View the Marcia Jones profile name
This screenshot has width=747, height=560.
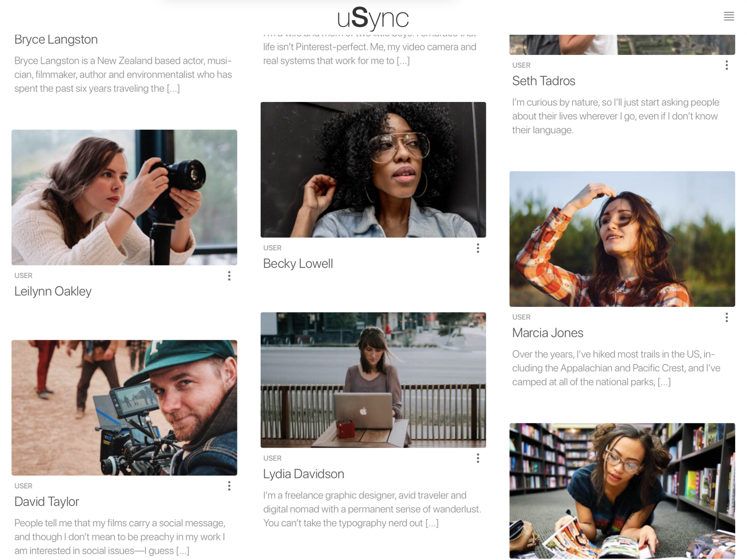coord(547,333)
